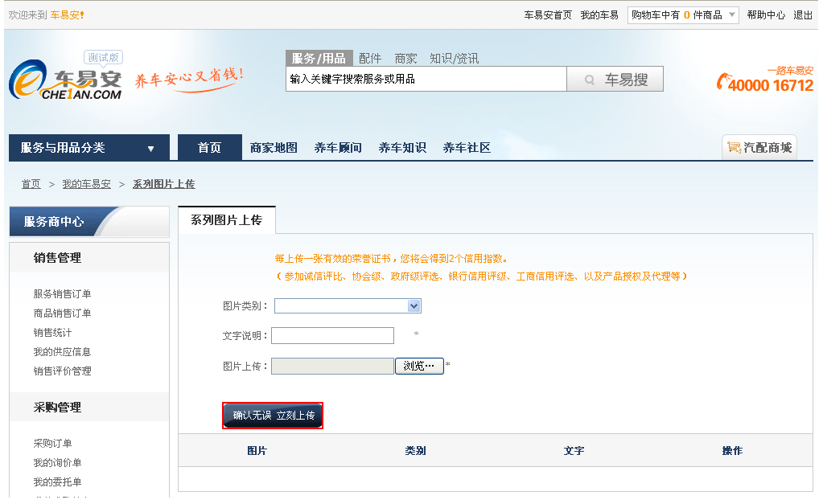Open the 我的车易 top link
Screen dimensions: 823x504
pos(599,15)
